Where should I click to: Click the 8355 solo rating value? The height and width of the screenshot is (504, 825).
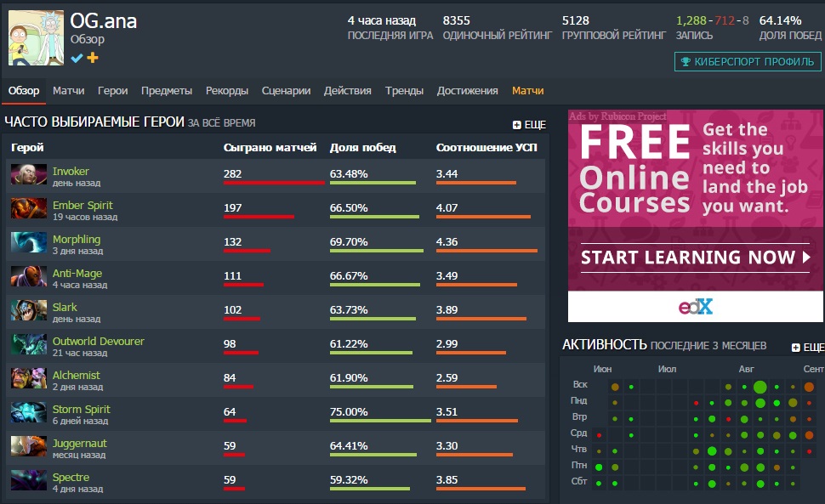(456, 20)
